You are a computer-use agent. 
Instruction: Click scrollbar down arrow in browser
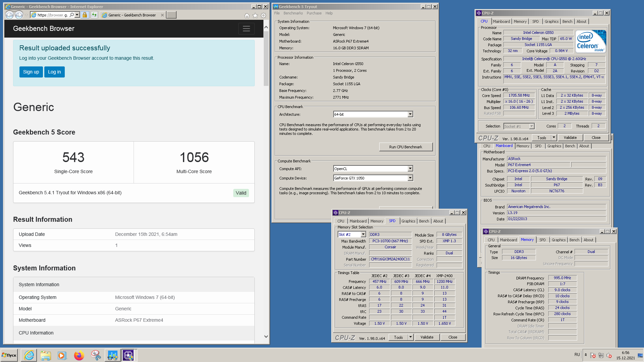point(266,337)
